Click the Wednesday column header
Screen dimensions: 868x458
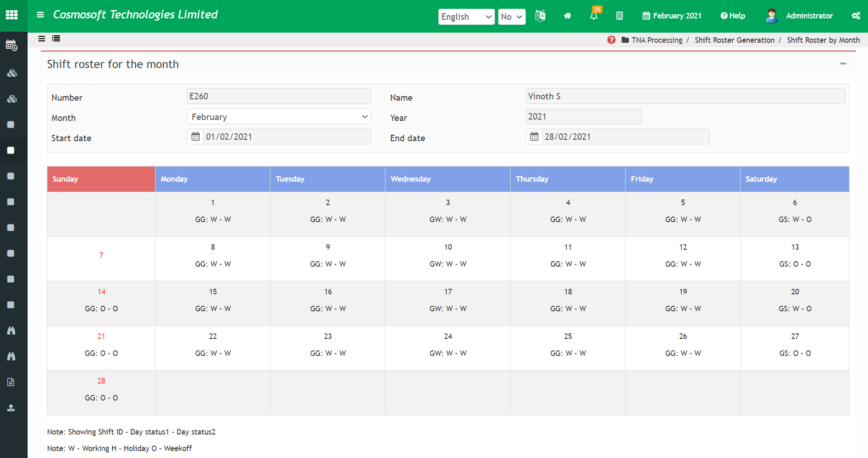pyautogui.click(x=448, y=179)
